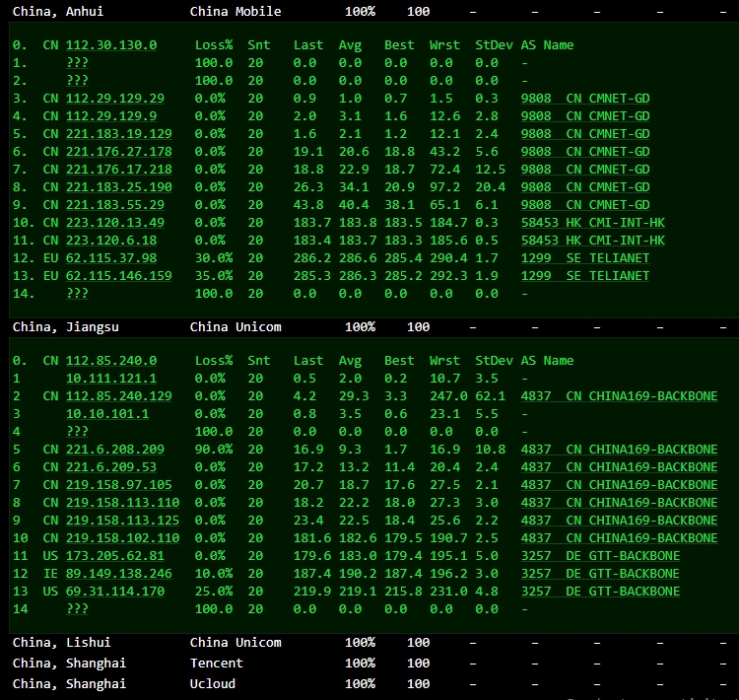Viewport: 739px width, 700px height.
Task: Follow the 112.85.240.129 address link
Action: 119,396
